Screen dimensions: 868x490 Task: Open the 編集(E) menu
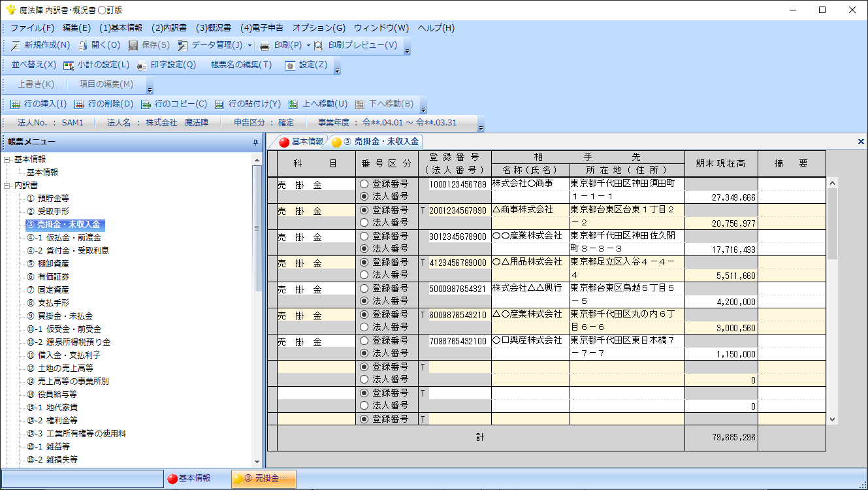coord(77,28)
